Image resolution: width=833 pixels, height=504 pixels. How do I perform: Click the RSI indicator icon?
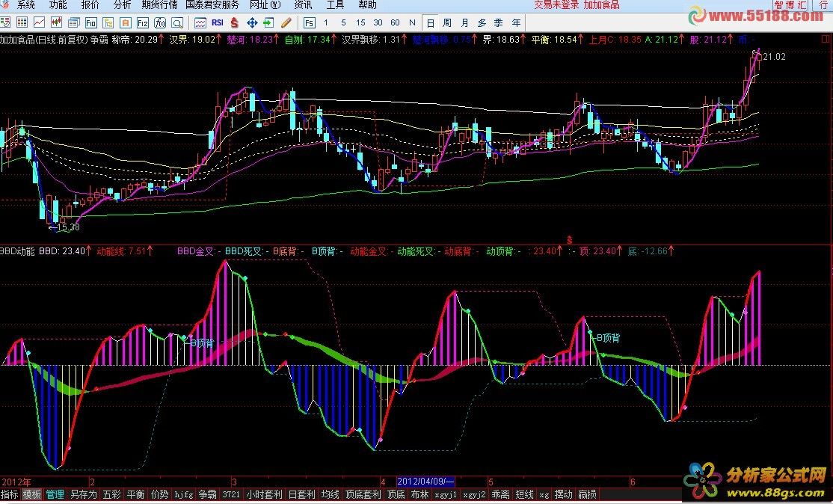[218, 22]
